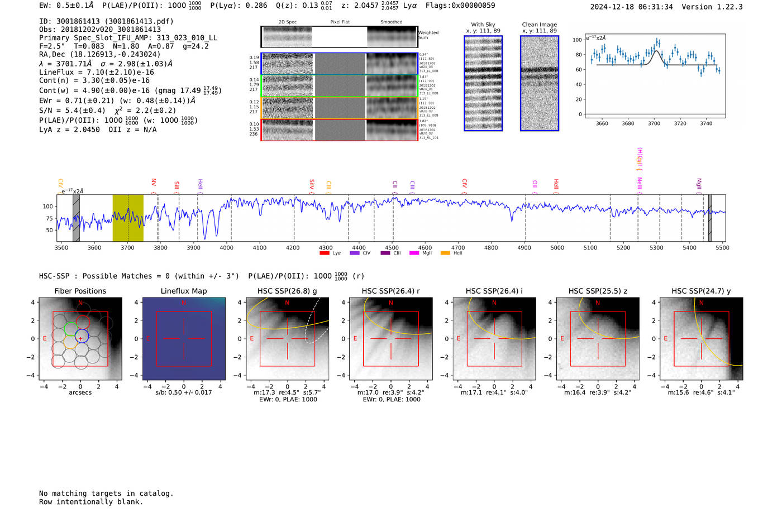Click the orange fiber circle in Fiber Positions
Image resolution: width=782 pixels, height=532 pixels.
70,342
